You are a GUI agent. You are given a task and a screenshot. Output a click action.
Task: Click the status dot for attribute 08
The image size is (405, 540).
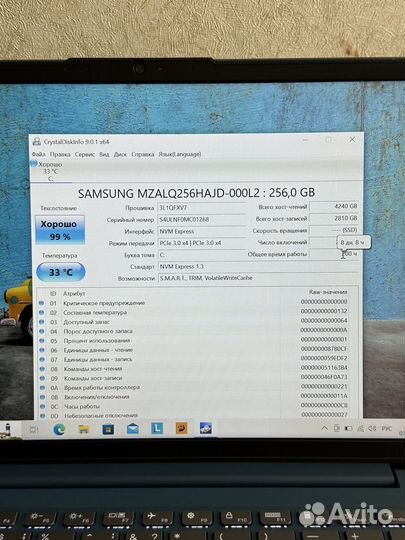pyautogui.click(x=42, y=368)
